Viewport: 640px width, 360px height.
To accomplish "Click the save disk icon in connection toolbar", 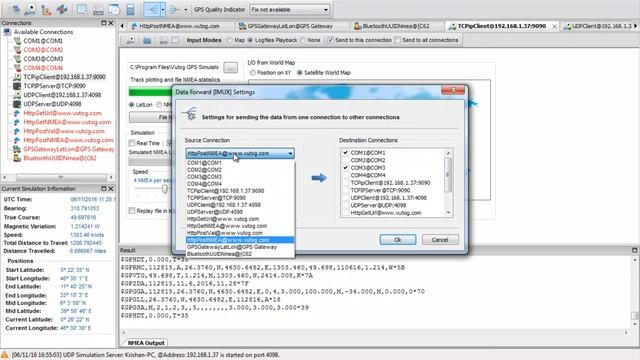I will click(163, 40).
